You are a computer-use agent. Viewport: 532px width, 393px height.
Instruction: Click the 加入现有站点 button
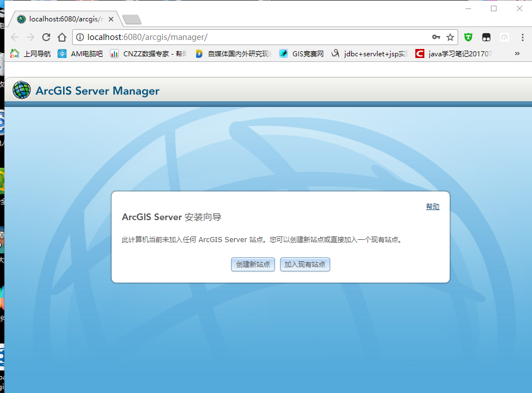(x=305, y=265)
